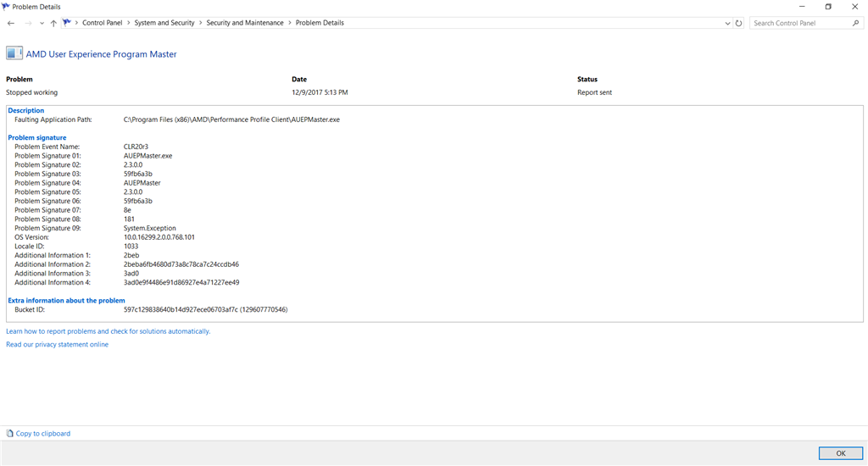Minimize the Problem Details window
Image resolution: width=868 pixels, height=466 pixels.
802,7
